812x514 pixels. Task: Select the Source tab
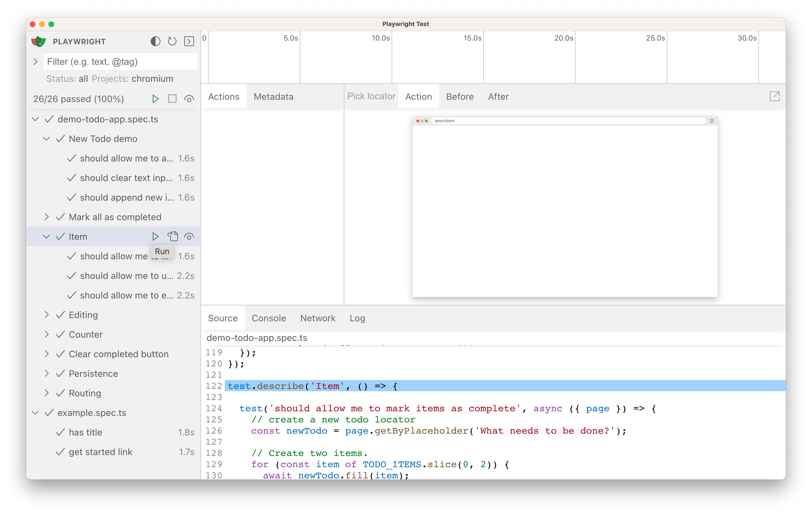tap(222, 318)
